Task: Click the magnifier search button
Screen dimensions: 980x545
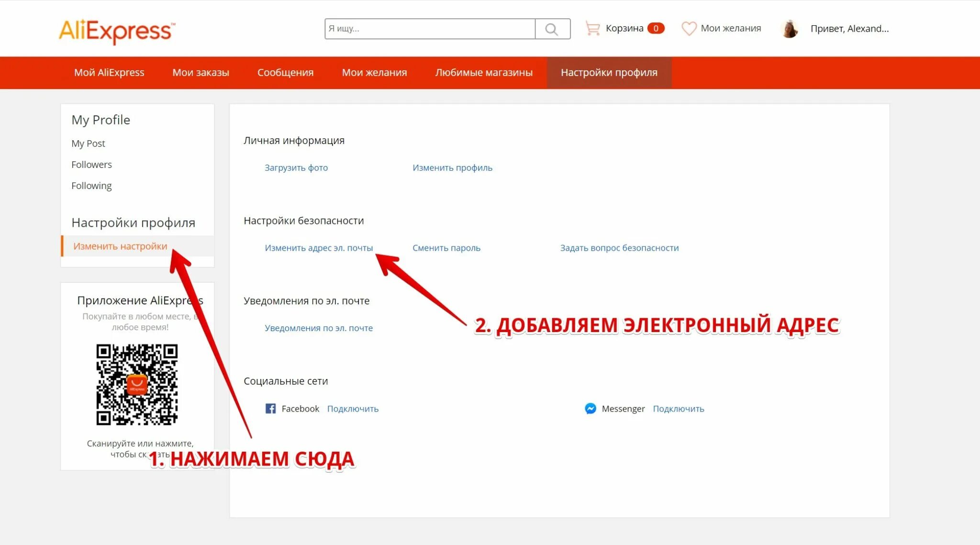Action: click(x=552, y=29)
